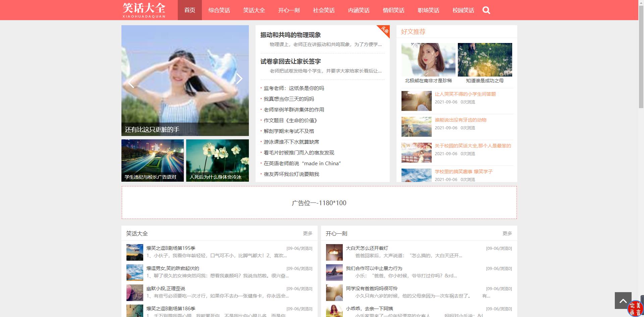Open 我们合作可以中止暴力行为
The width and height of the screenshot is (644, 317).
coord(374,268)
